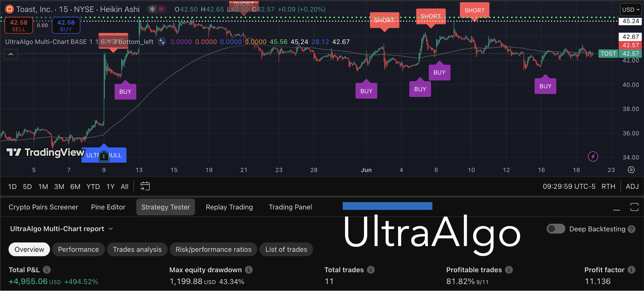Select the Overview report tab
Viewport: 644px width, 291px height.
[29, 250]
